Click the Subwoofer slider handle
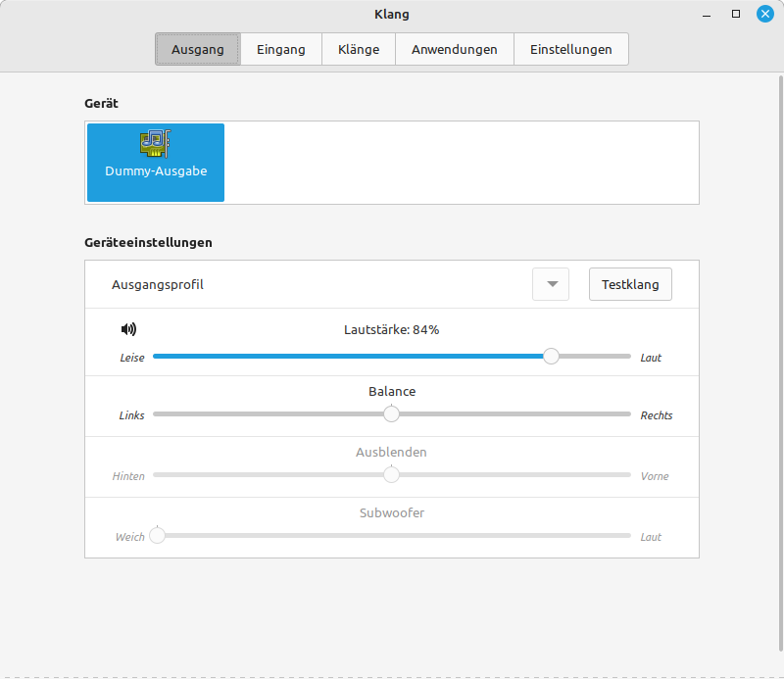Viewport: 784px width, 679px height. pyautogui.click(x=157, y=536)
